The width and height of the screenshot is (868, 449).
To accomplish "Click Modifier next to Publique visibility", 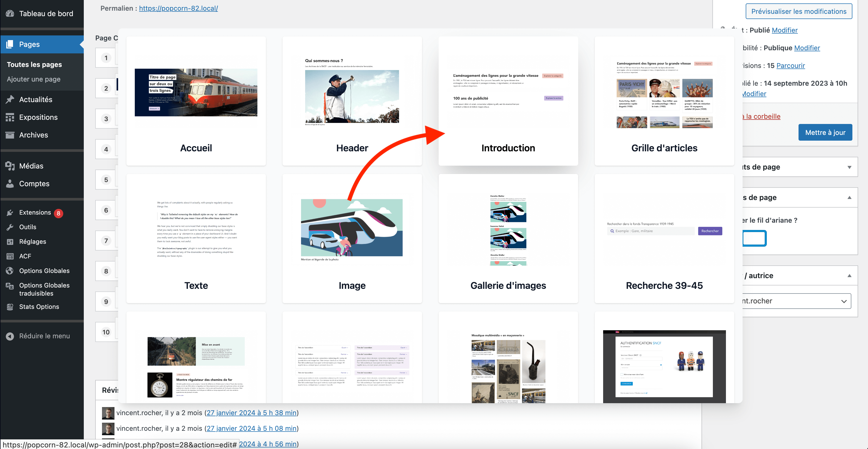I will pyautogui.click(x=807, y=48).
